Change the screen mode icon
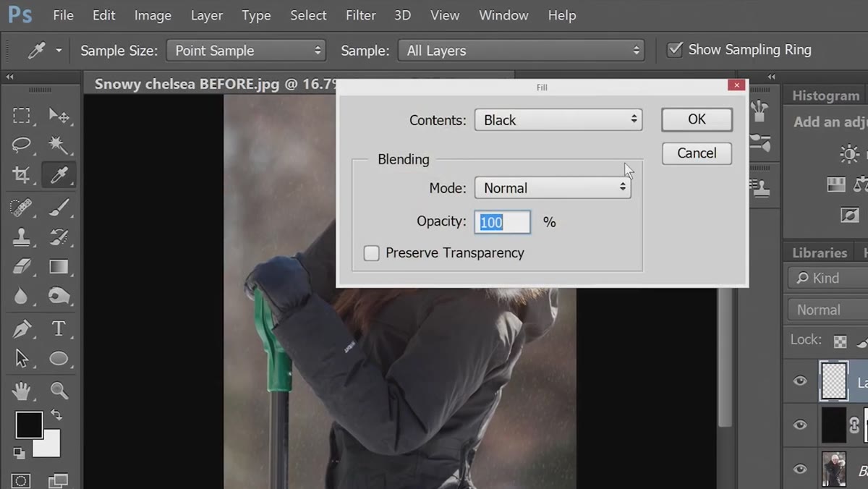This screenshot has width=868, height=489. pos(57,480)
